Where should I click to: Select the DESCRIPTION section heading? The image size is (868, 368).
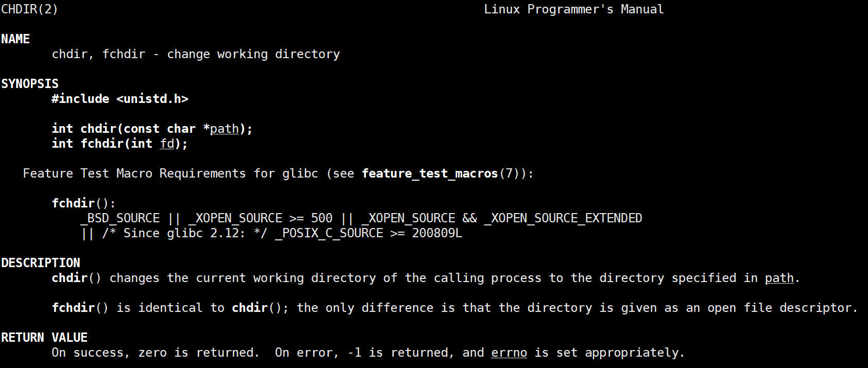coord(41,263)
